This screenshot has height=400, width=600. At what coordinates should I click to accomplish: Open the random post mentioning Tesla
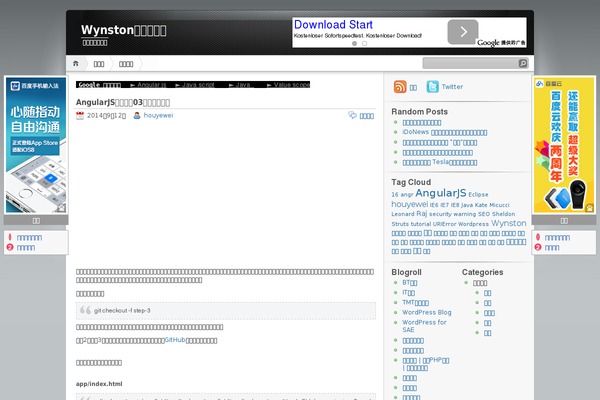coord(440,162)
